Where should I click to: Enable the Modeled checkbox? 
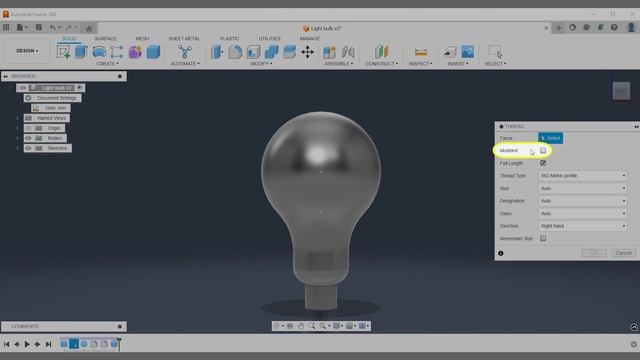coord(543,150)
